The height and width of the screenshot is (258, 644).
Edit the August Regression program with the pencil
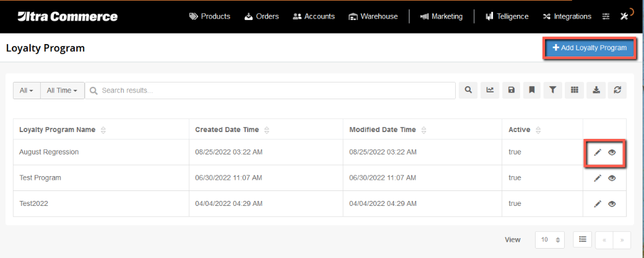598,152
